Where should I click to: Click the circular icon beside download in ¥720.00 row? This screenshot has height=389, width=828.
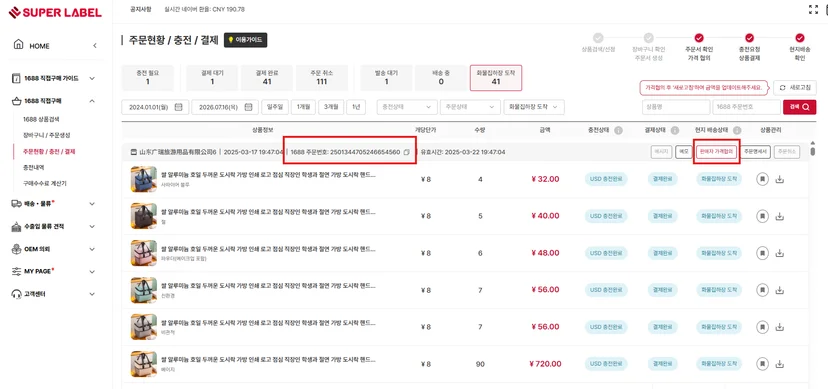[763, 364]
